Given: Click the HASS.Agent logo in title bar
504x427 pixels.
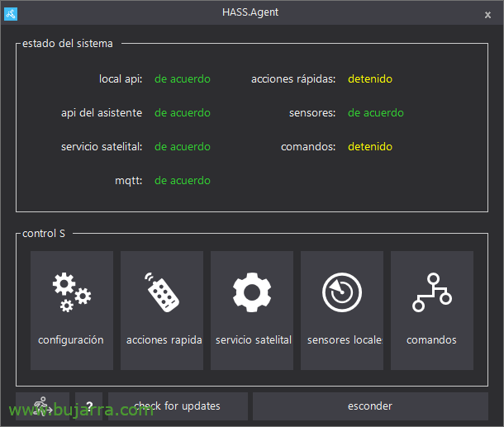Looking at the screenshot, I should 11,14.
